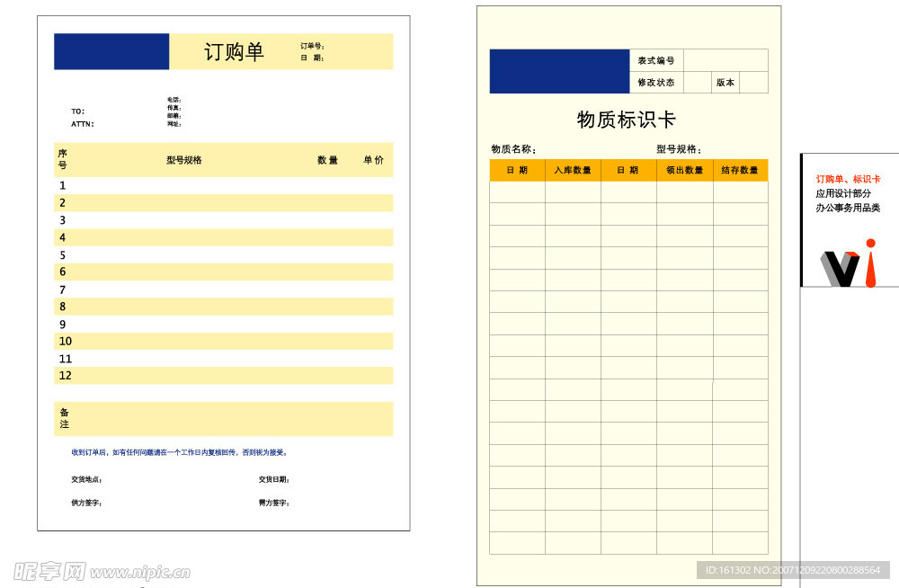Select the 物质名称 label on the card
Viewport: 899px width, 588px height.
(513, 149)
